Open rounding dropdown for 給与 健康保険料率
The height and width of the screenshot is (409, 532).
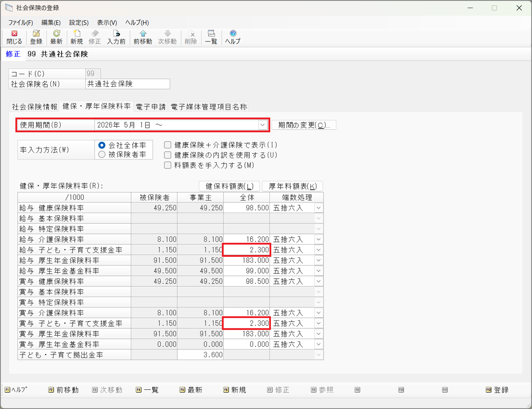tap(318, 208)
